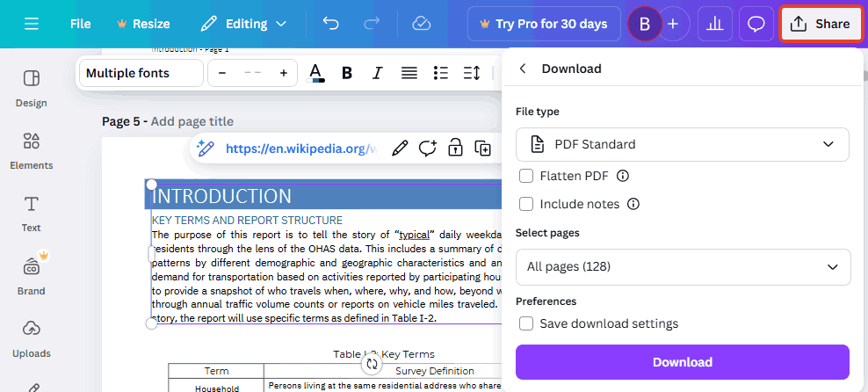Click the Term table header cell
Viewport: 868px width, 392px height.
tap(216, 371)
